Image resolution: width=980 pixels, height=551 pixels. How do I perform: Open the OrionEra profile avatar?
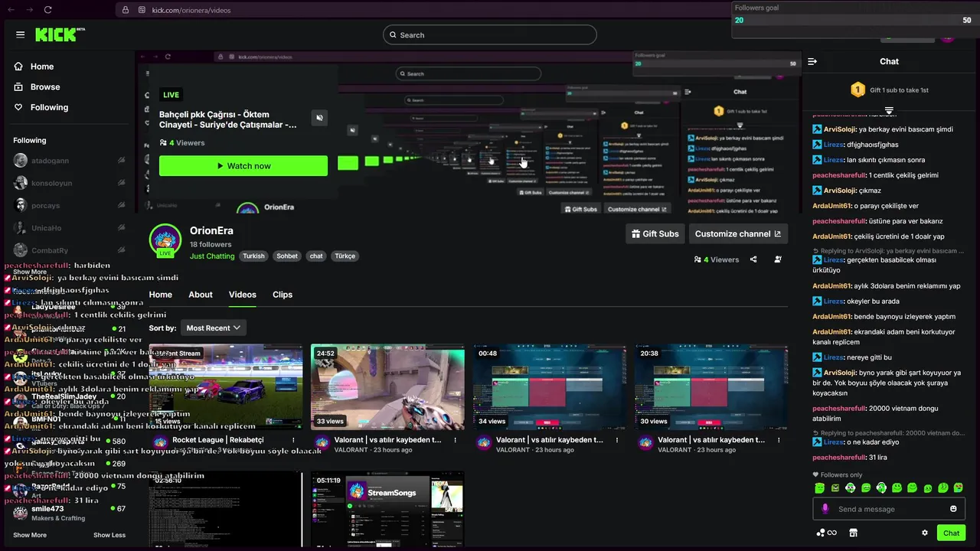click(165, 240)
